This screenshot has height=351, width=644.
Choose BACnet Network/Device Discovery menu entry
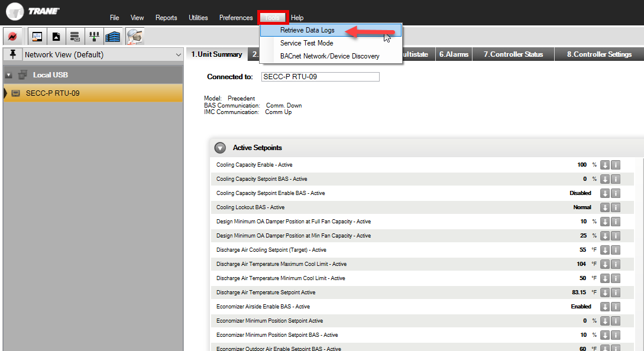click(331, 56)
